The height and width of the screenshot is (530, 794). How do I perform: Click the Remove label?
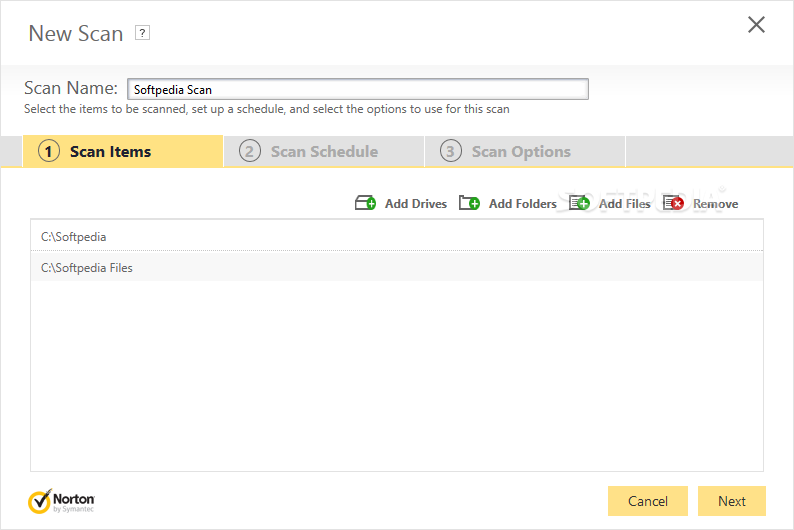(x=716, y=203)
